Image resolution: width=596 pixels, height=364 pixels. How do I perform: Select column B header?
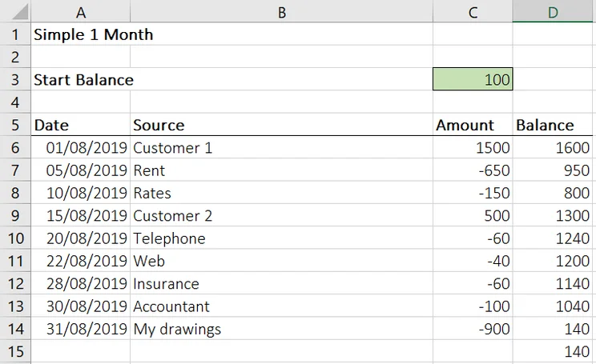281,11
